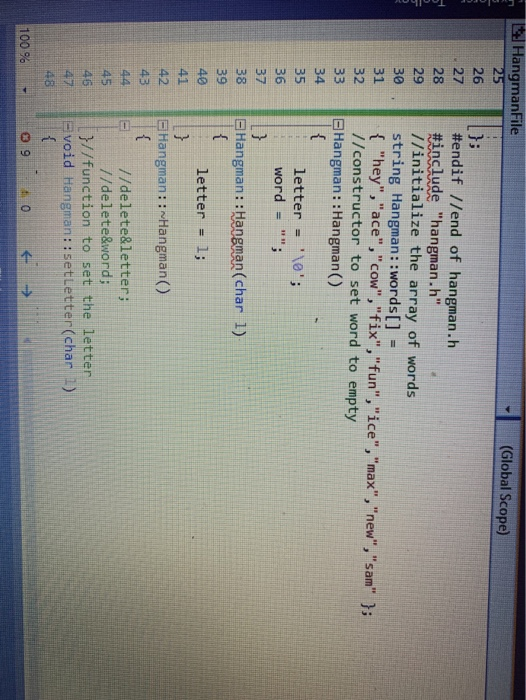Click the "fix" string in the words array

point(374,325)
